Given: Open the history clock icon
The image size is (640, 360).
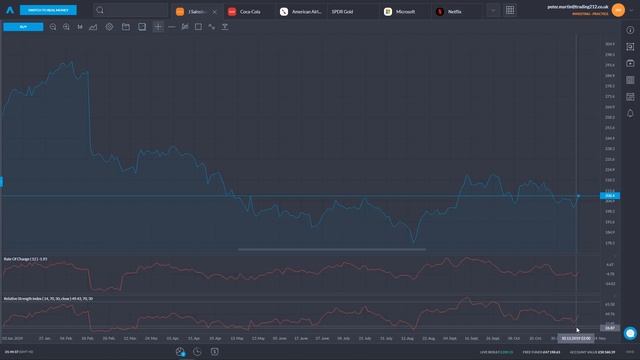Looking at the screenshot, I should pyautogui.click(x=197, y=351).
